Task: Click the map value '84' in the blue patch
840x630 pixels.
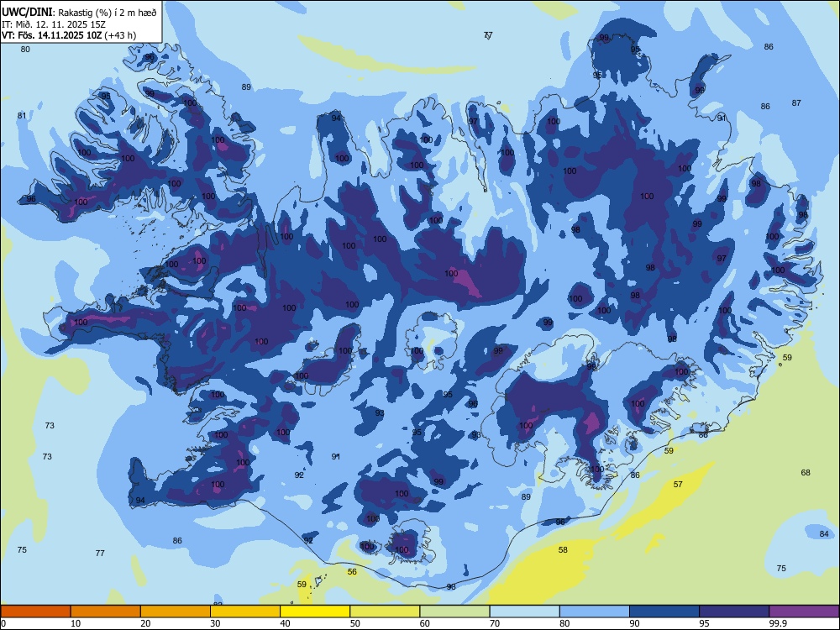Action: 824,533
